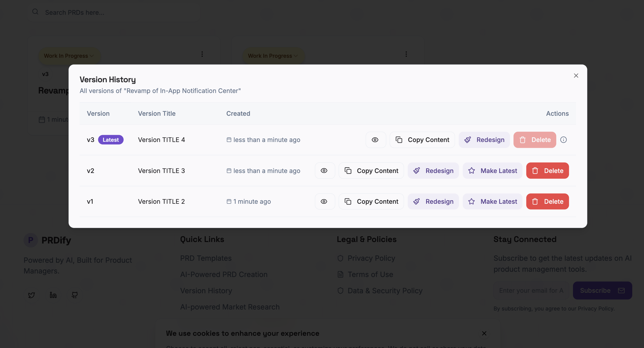Screen dimensions: 644x348
Task: Open three-dot menu on first PRD card
Action: click(x=202, y=54)
